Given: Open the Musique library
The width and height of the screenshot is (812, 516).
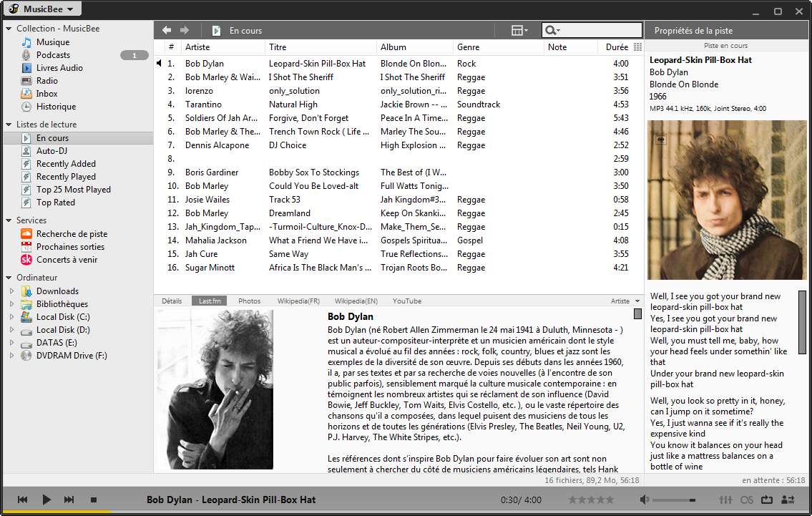Looking at the screenshot, I should pos(52,42).
